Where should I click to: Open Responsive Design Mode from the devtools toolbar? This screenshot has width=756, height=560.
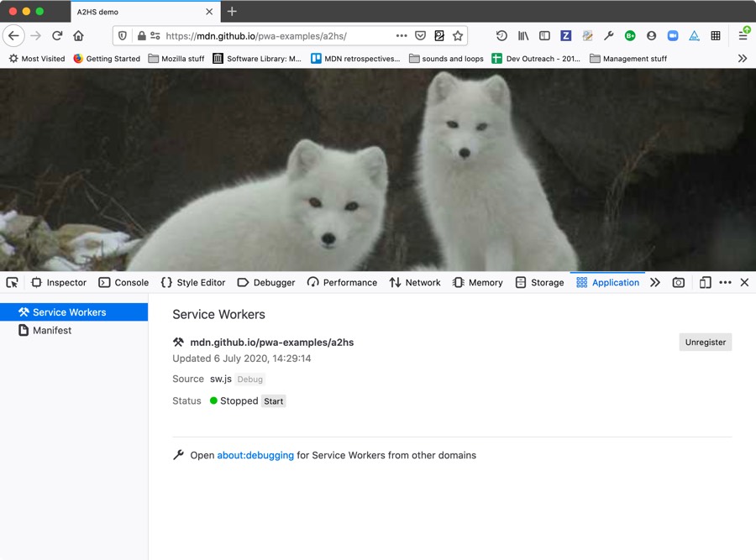703,283
